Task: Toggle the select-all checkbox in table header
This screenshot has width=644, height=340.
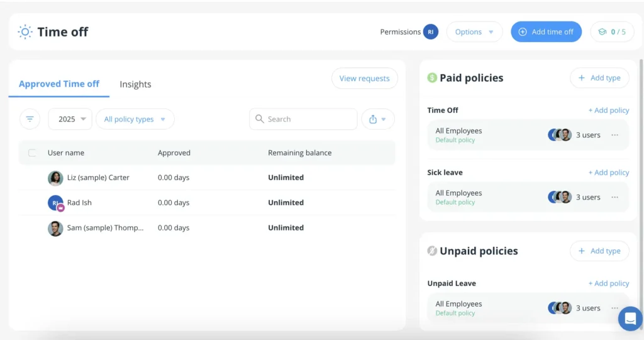Action: tap(32, 152)
